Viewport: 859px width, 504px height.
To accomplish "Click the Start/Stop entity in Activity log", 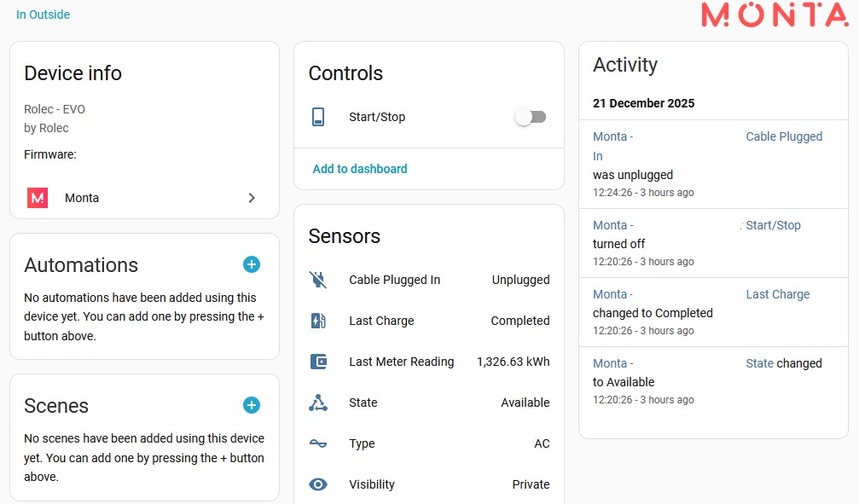I will pyautogui.click(x=773, y=224).
